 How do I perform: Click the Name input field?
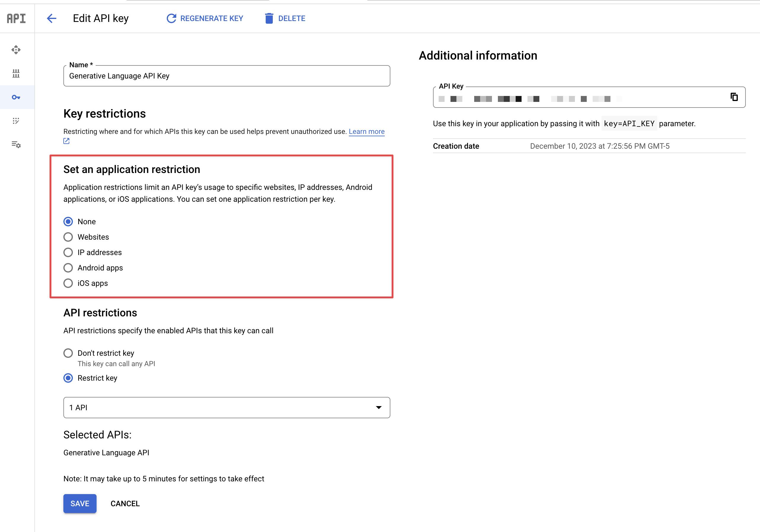pos(227,76)
